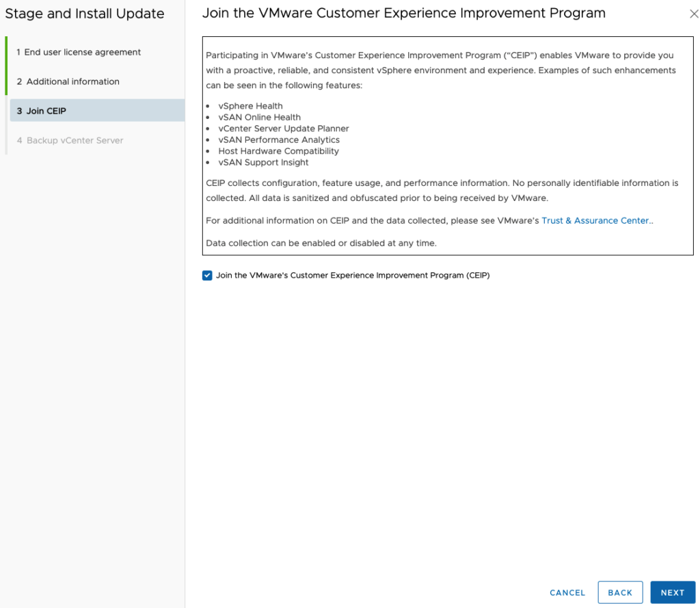Uncheck the Join CEIP checkbox
The image size is (700, 608).
tap(207, 276)
